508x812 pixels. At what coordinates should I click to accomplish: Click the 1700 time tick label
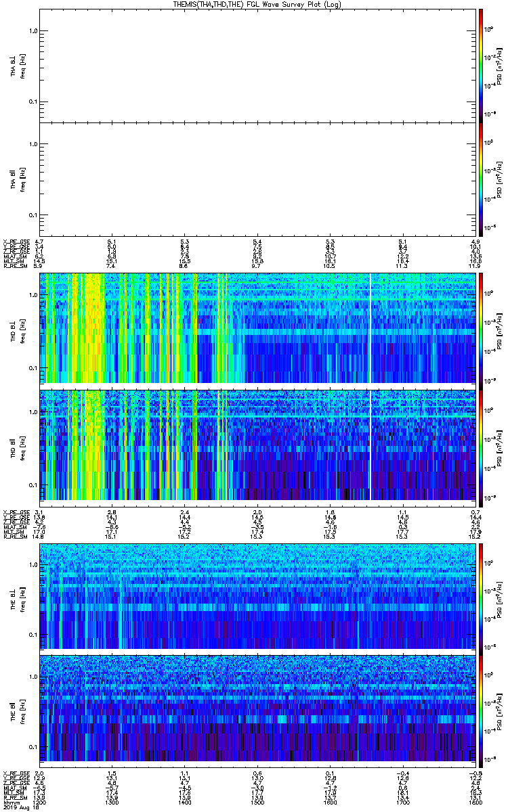tap(402, 802)
